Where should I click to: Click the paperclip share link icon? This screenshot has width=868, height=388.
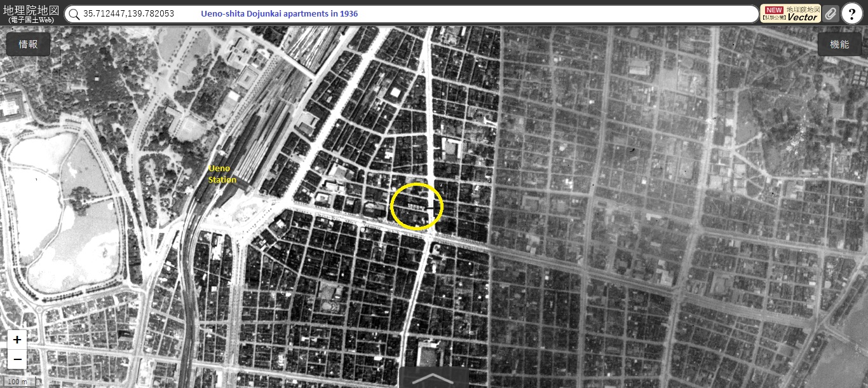coord(830,14)
